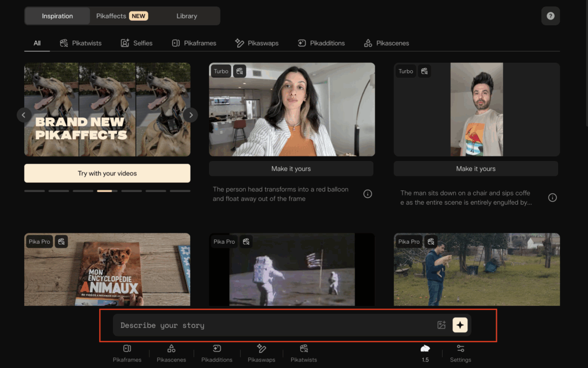Open Pikaswaps tool in bottom toolbar
Image resolution: width=588 pixels, height=368 pixels.
(261, 353)
